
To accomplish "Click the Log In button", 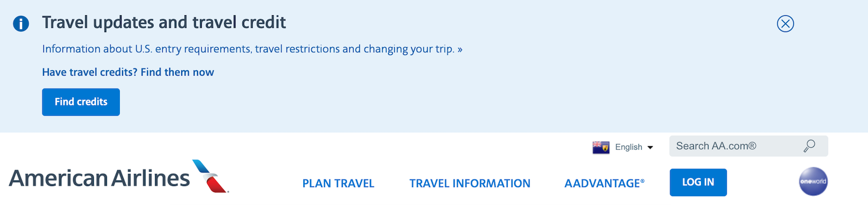I will click(698, 182).
